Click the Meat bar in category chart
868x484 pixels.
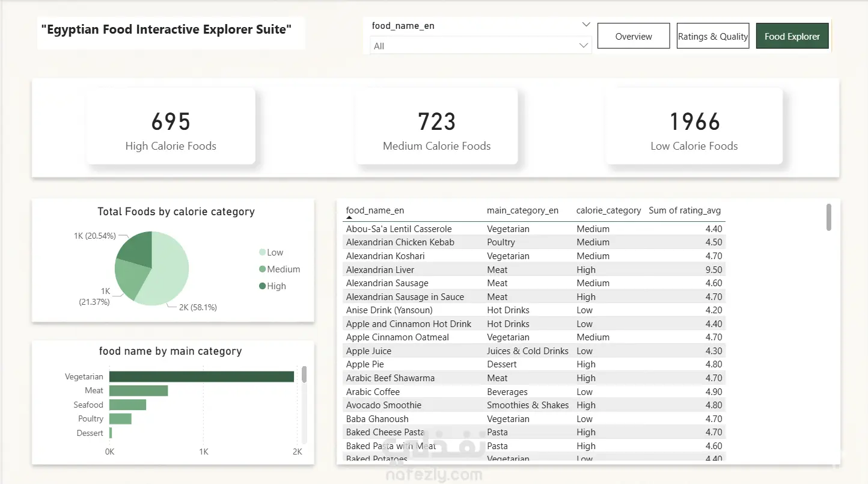[138, 391]
